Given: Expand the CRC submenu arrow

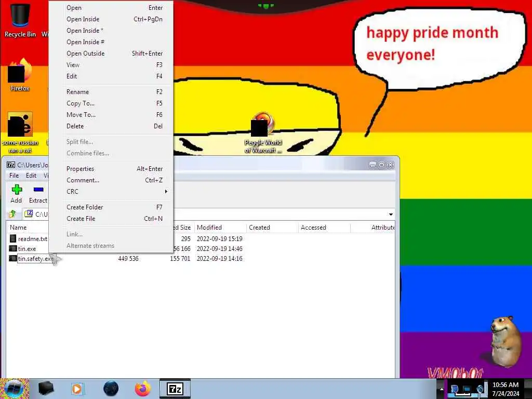Looking at the screenshot, I should [166, 192].
